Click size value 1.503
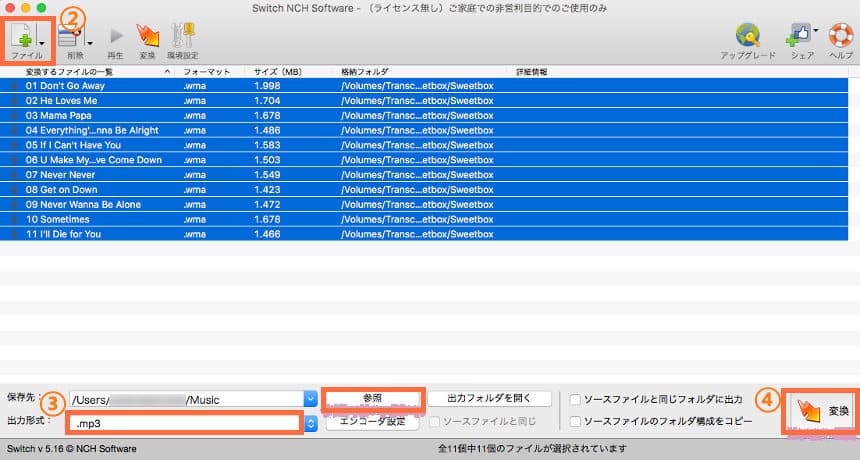 click(x=267, y=160)
